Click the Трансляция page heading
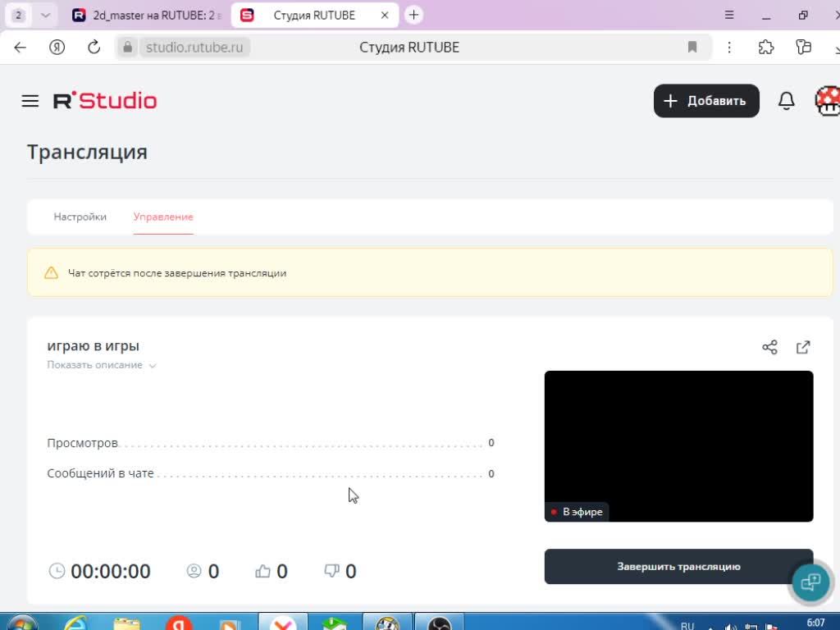The image size is (840, 630). pyautogui.click(x=87, y=152)
